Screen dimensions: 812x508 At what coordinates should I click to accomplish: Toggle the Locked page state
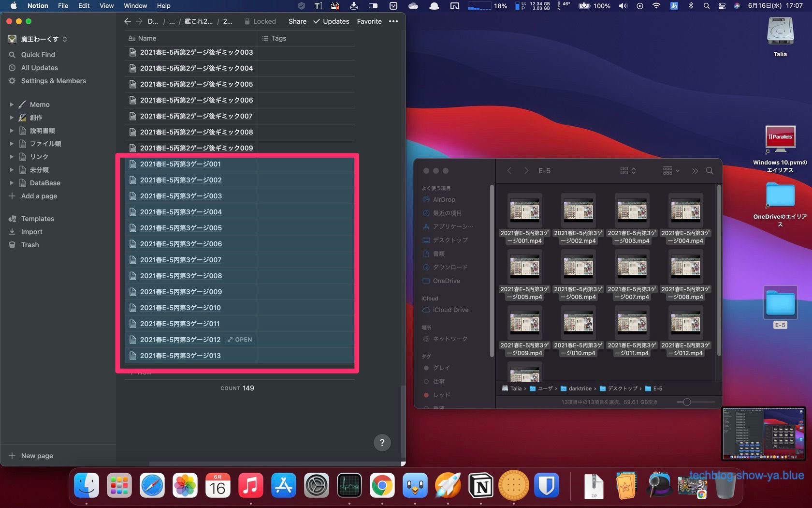click(260, 21)
